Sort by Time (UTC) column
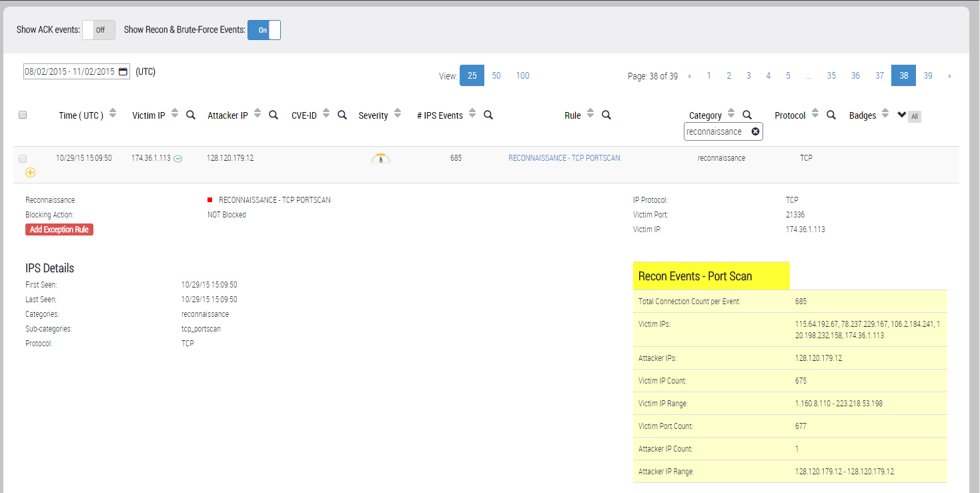This screenshot has width=980, height=493. [x=113, y=114]
